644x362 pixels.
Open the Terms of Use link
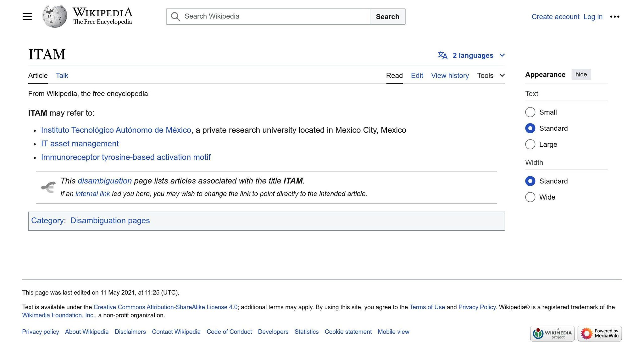point(427,307)
